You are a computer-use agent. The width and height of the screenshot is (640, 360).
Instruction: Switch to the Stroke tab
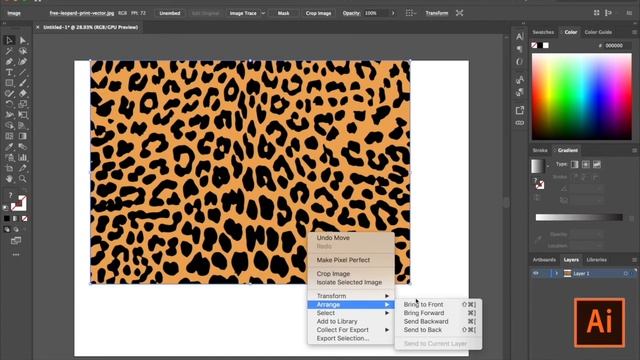pyautogui.click(x=540, y=151)
